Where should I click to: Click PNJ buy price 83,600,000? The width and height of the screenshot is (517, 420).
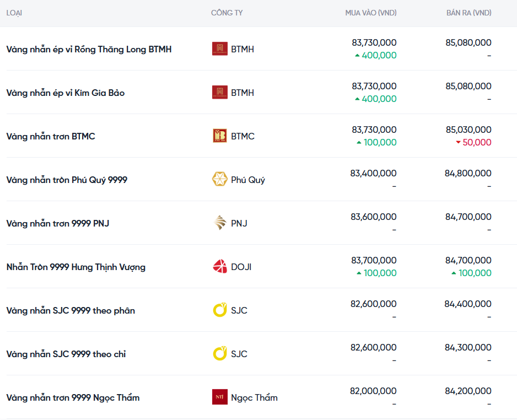tap(374, 217)
